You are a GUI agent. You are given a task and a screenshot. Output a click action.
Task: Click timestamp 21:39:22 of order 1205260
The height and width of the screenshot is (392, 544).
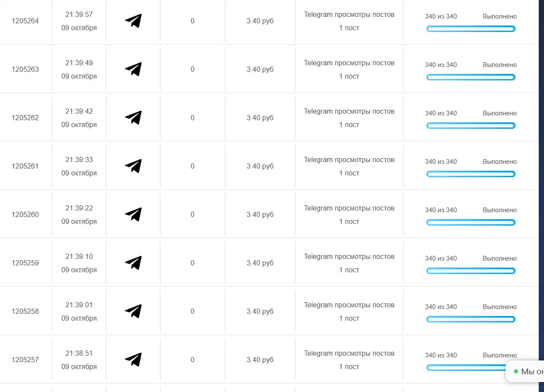79,208
